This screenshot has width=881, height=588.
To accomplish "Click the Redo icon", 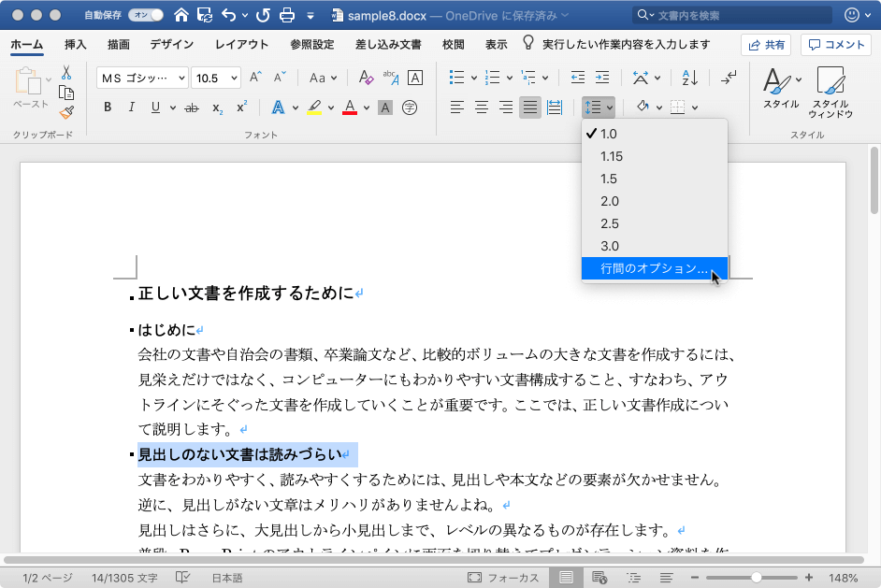I will pos(263,15).
